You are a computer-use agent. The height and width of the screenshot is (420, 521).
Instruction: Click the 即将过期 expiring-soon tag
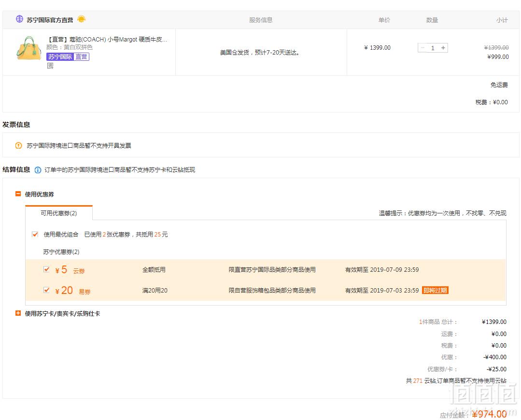[435, 290]
